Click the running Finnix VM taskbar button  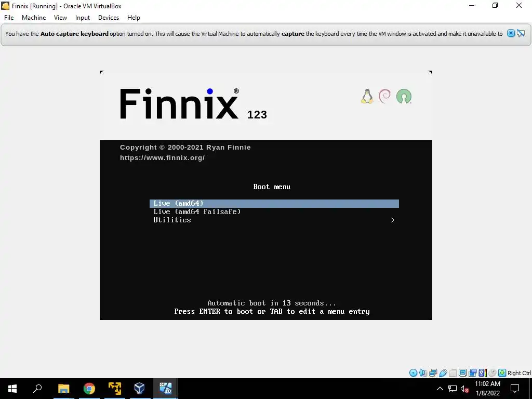(166, 389)
